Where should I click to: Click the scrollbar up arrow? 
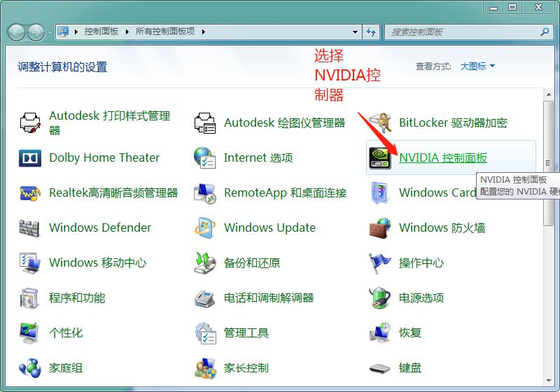[549, 94]
